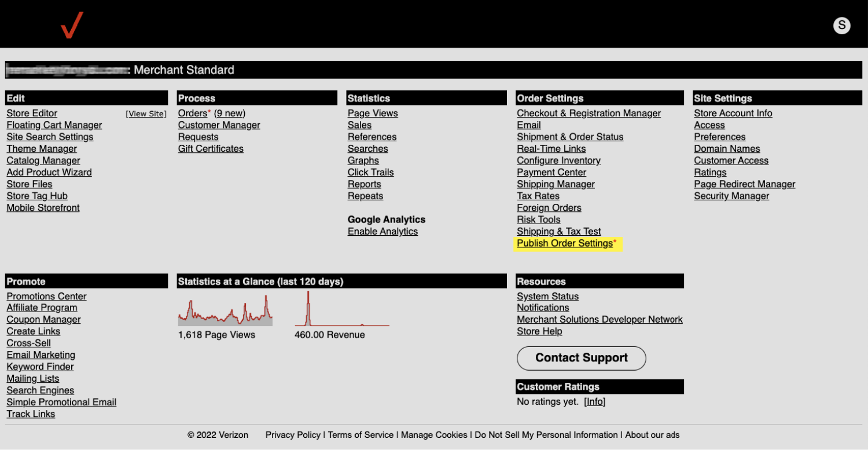Image resolution: width=868 pixels, height=450 pixels.
Task: Click the Revenue sparkline chart
Action: click(x=342, y=309)
